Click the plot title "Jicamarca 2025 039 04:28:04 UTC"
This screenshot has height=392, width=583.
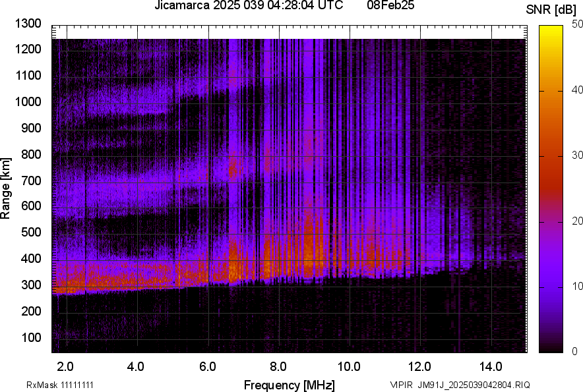[x=248, y=6]
